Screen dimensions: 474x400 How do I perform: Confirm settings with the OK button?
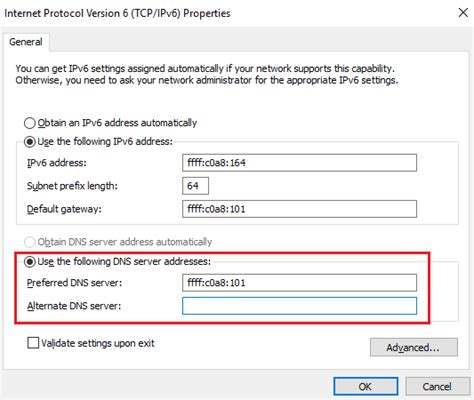[366, 386]
